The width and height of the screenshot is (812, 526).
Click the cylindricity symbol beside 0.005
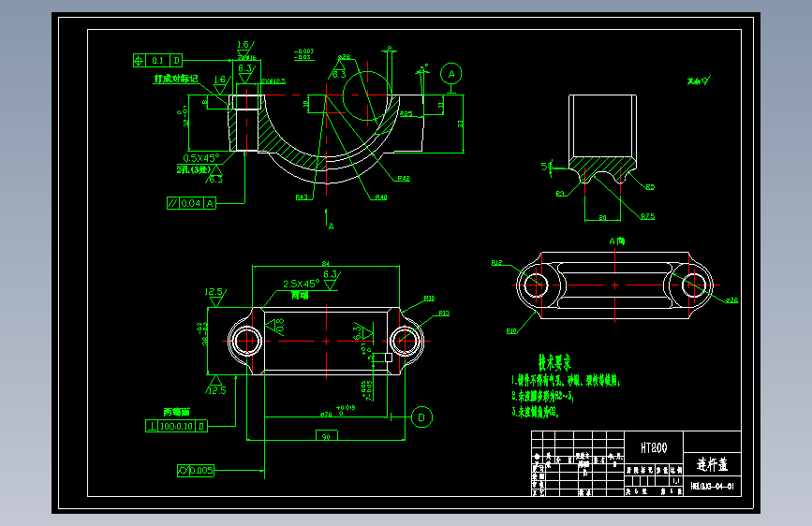pos(184,471)
